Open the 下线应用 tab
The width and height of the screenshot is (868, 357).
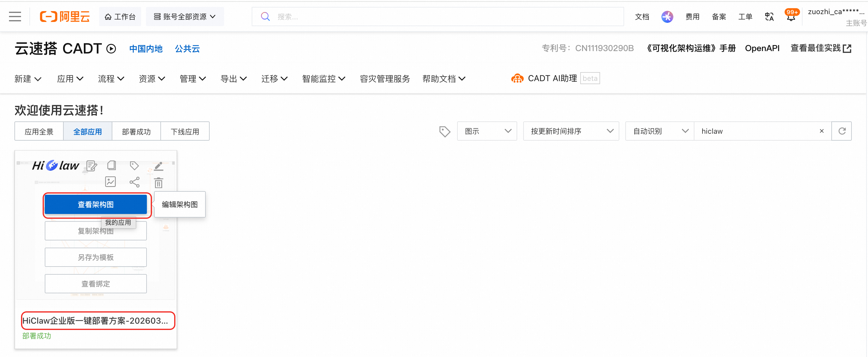(185, 132)
